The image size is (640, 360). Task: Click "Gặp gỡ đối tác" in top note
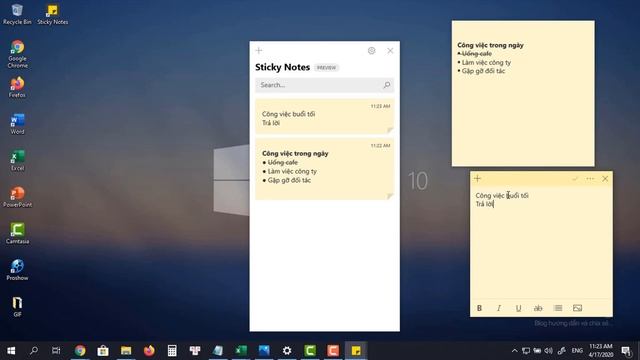483,71
